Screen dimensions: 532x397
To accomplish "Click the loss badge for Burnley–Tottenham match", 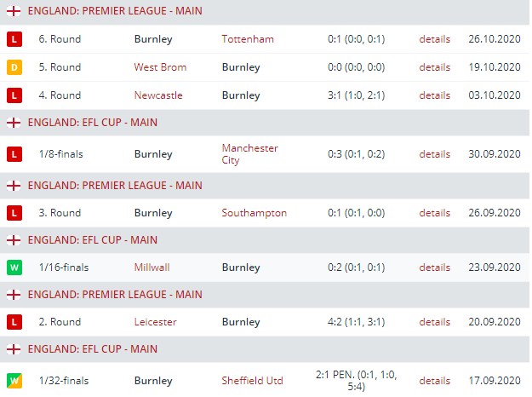I will click(x=14, y=39).
